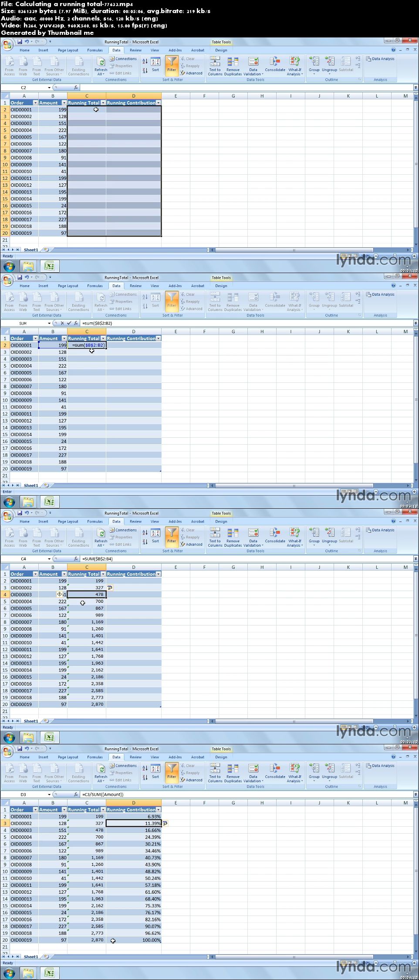Click Data Analysis in third frame
Screen dimensions: 419x980
[x=380, y=530]
